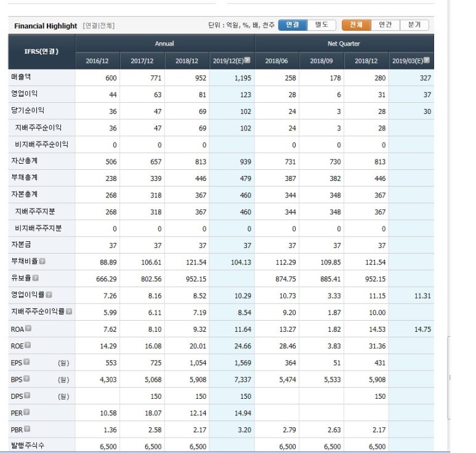
Task: Switch to the 분기 quarterly tab
Action: (414, 25)
